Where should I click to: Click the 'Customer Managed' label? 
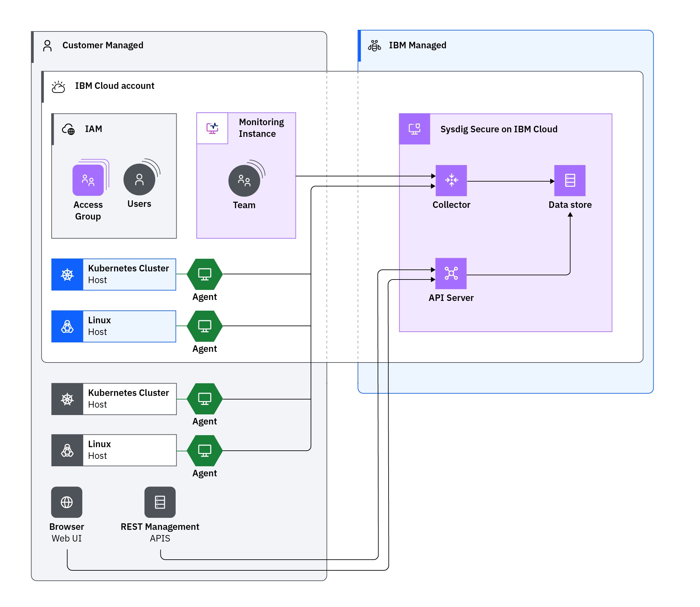103,45
